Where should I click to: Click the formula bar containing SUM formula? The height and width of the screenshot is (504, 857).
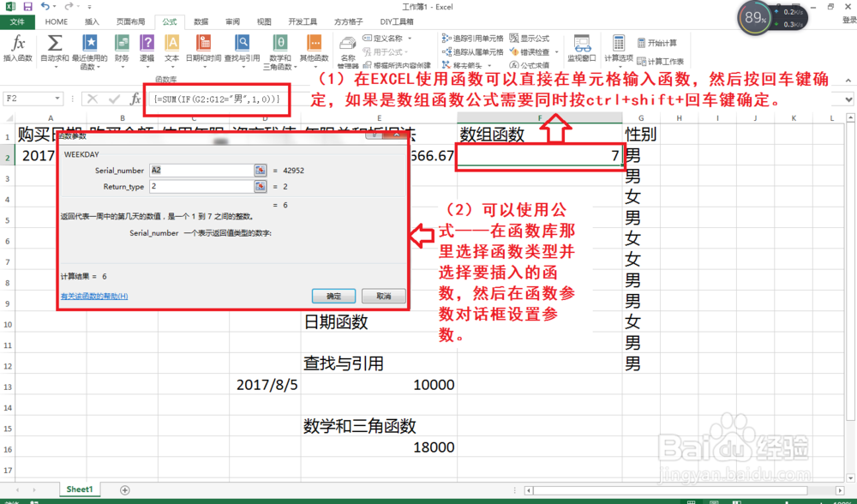217,99
